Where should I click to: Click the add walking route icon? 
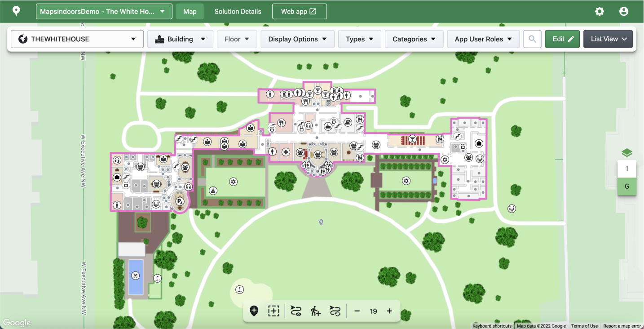tap(315, 311)
